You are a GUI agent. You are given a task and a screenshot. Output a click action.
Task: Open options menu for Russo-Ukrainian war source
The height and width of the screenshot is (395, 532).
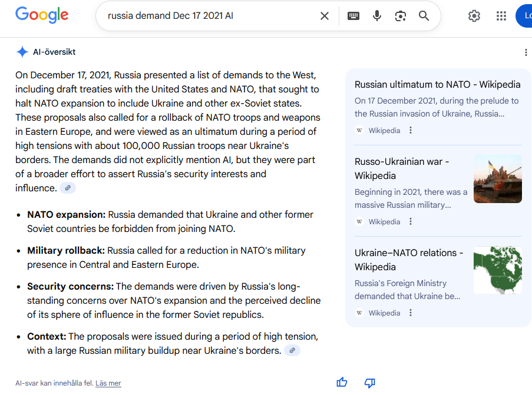pyautogui.click(x=411, y=221)
